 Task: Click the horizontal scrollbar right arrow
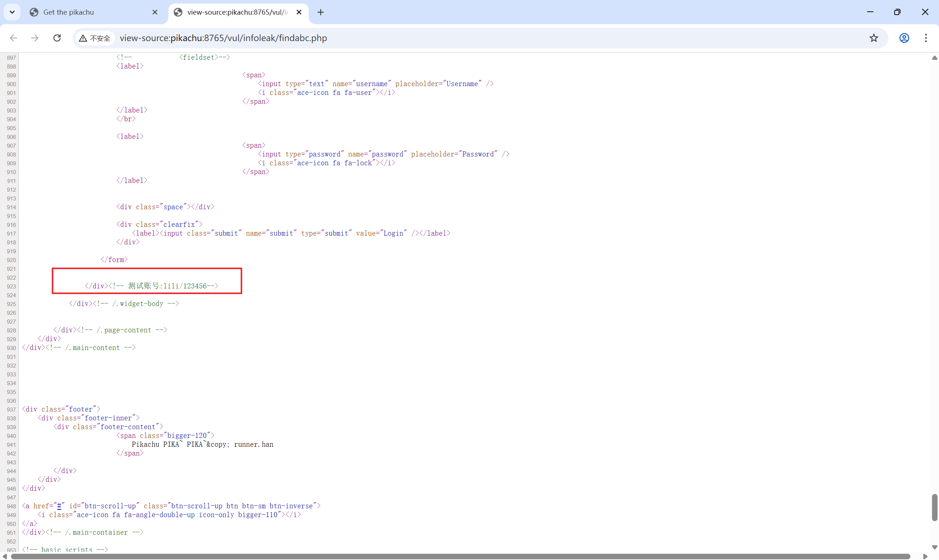point(925,557)
